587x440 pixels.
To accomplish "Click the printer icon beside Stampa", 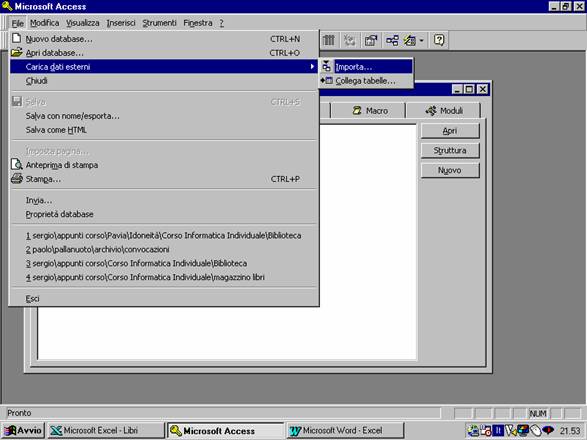I will click(16, 179).
